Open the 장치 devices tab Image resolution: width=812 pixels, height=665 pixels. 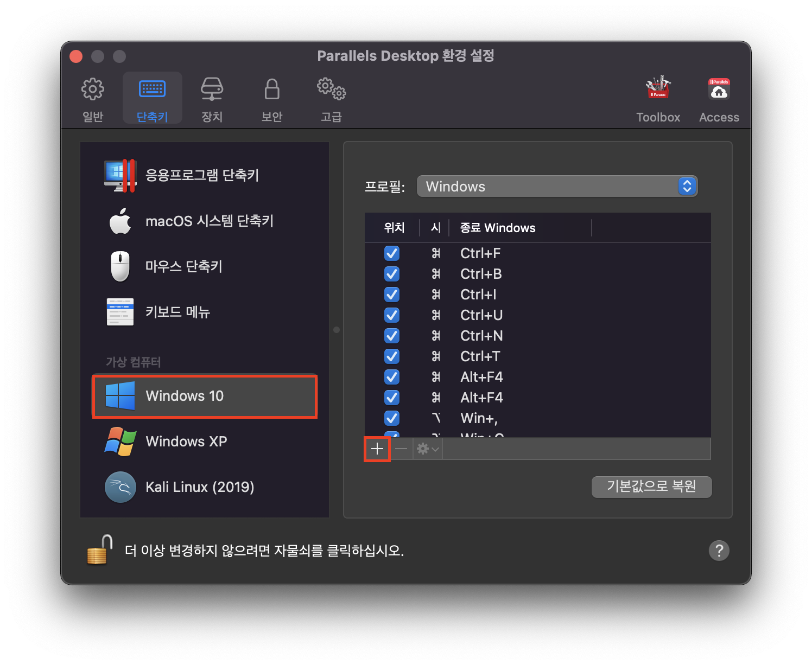pos(212,99)
